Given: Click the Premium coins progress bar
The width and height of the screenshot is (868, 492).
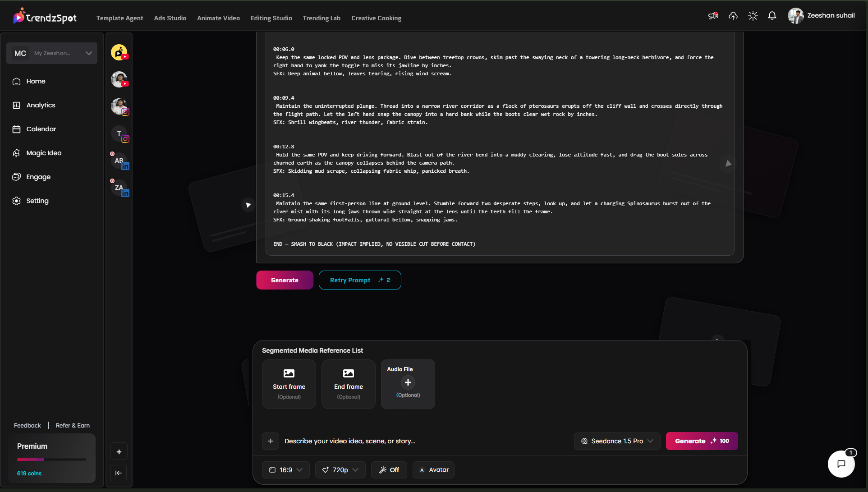Looking at the screenshot, I should click(51, 460).
